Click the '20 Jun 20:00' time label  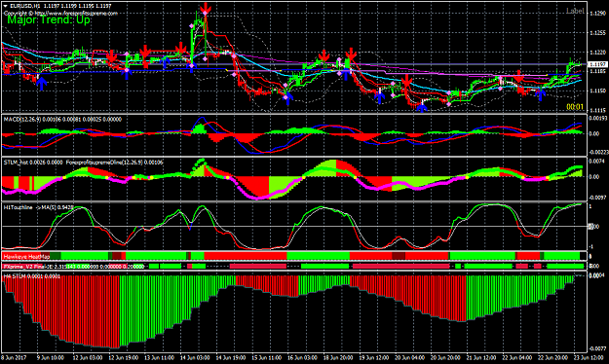446,357
